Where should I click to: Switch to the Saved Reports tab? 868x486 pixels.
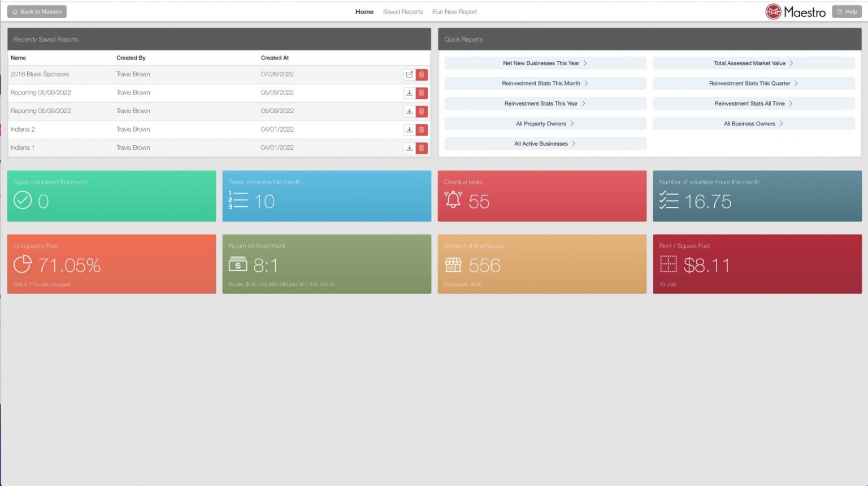click(403, 11)
